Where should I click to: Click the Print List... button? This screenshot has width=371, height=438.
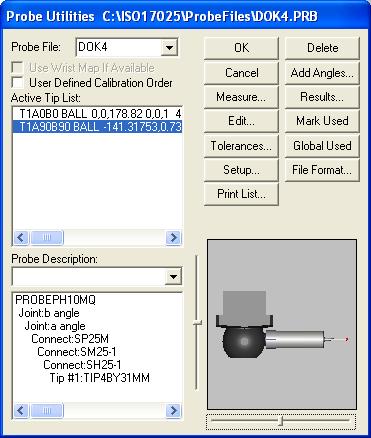point(241,194)
